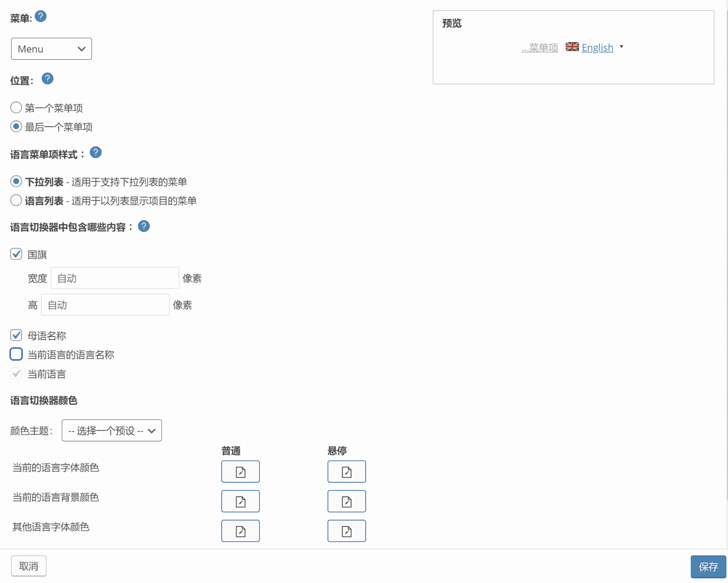The height and width of the screenshot is (583, 728).
Task: Expand the English language dropdown in preview
Action: (x=622, y=47)
